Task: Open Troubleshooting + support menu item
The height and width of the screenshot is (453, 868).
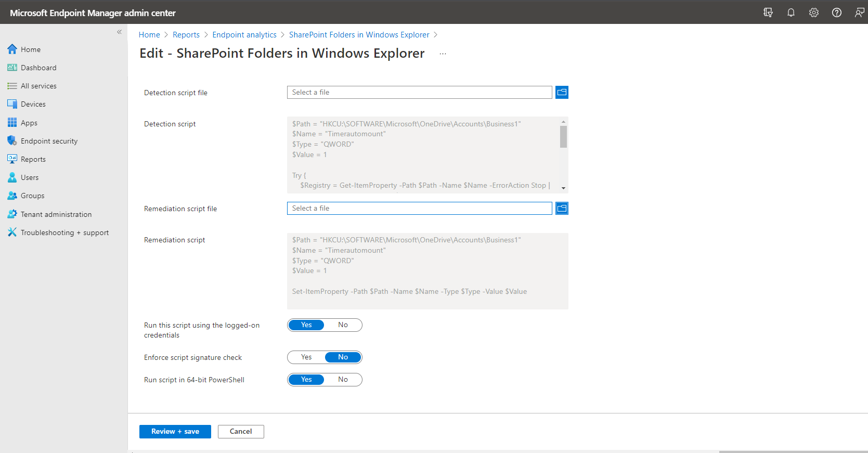Action: pyautogui.click(x=65, y=232)
